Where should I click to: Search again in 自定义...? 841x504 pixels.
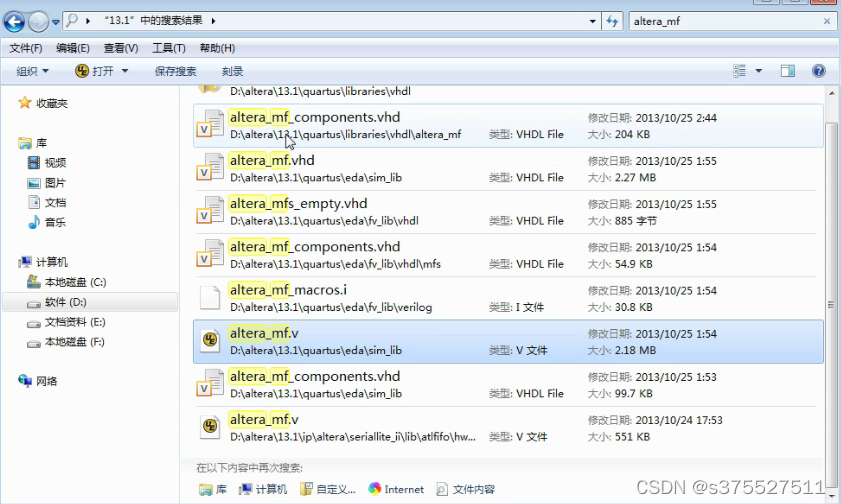click(328, 489)
